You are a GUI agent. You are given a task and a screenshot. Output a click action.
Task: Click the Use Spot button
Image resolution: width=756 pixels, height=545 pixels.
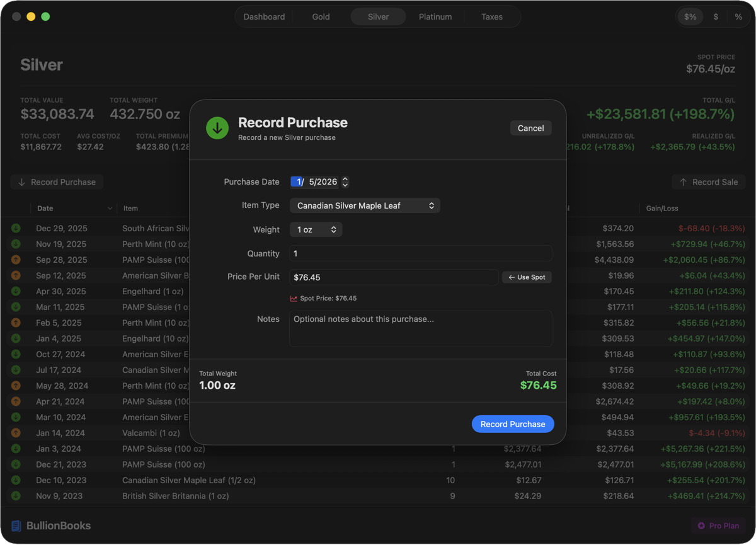point(527,277)
